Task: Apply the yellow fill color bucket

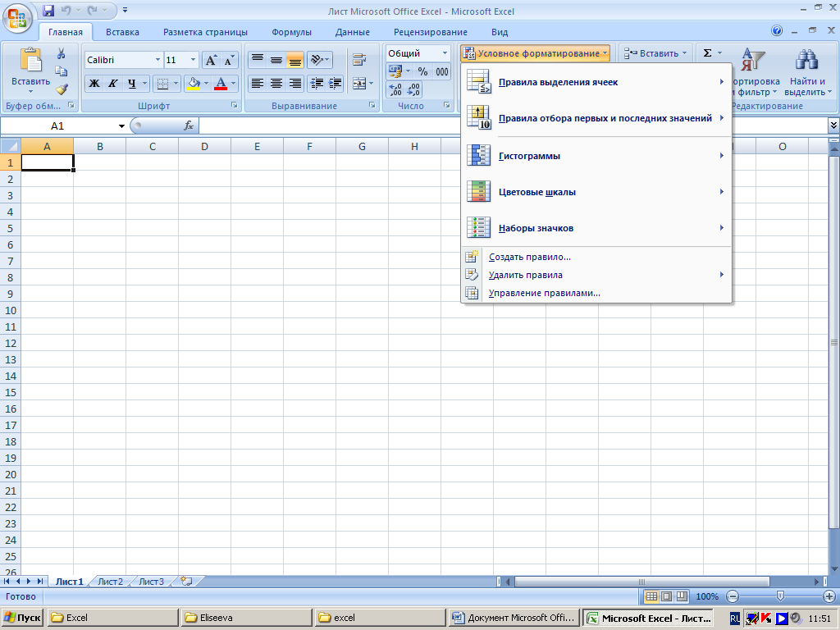Action: point(194,83)
